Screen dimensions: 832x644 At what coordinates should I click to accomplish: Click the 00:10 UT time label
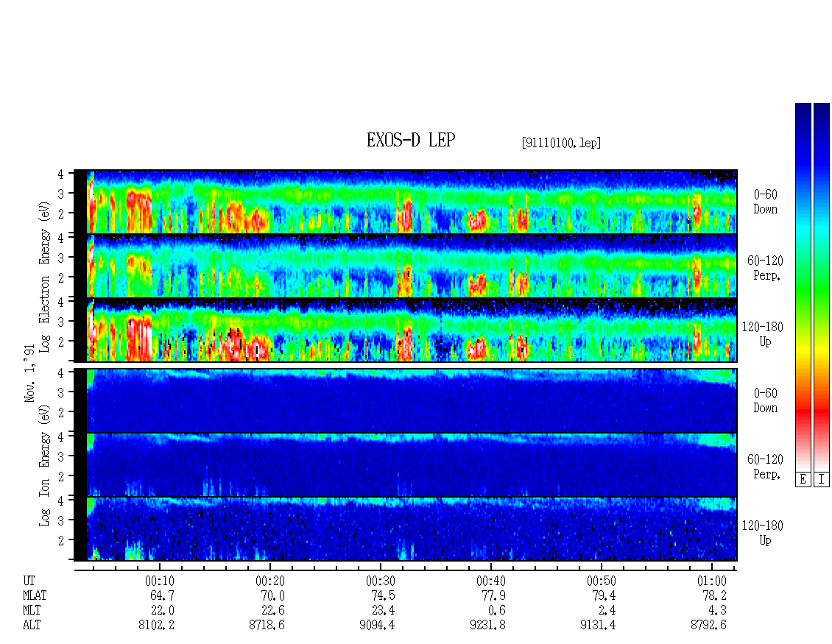pyautogui.click(x=160, y=581)
